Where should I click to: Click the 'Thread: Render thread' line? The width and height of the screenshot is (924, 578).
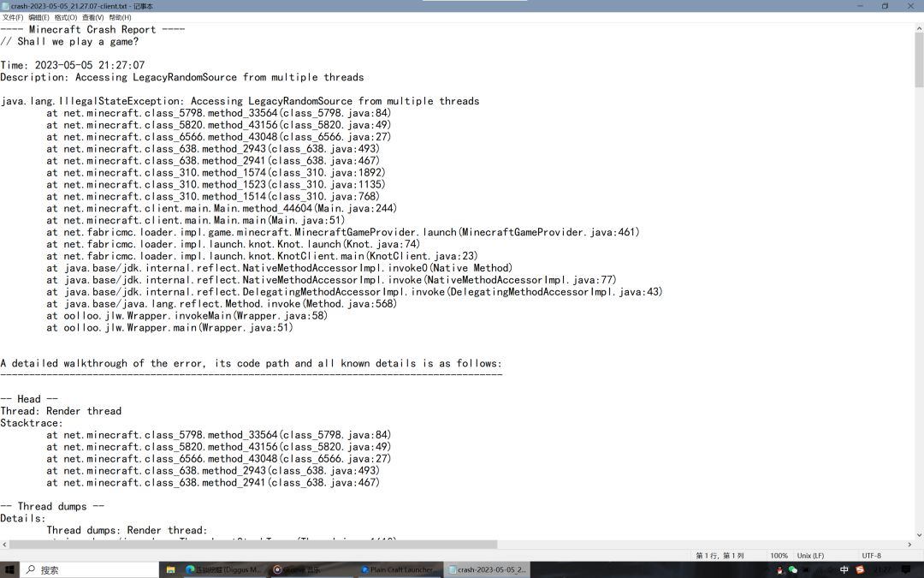coord(61,411)
